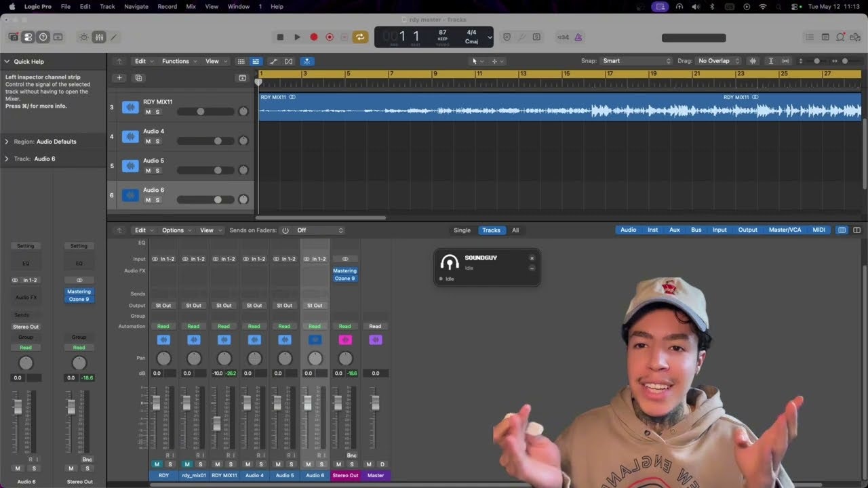Click the Master/VCA filter button
868x488 pixels.
(x=785, y=230)
